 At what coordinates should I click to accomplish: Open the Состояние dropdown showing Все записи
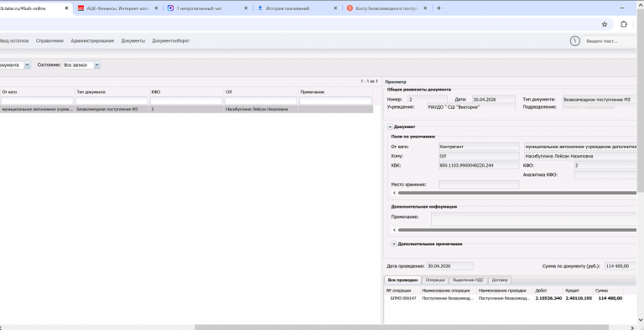click(x=81, y=64)
